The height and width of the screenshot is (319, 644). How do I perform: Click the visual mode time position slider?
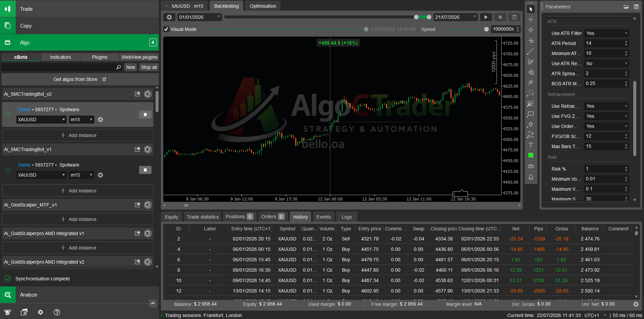pos(366,29)
